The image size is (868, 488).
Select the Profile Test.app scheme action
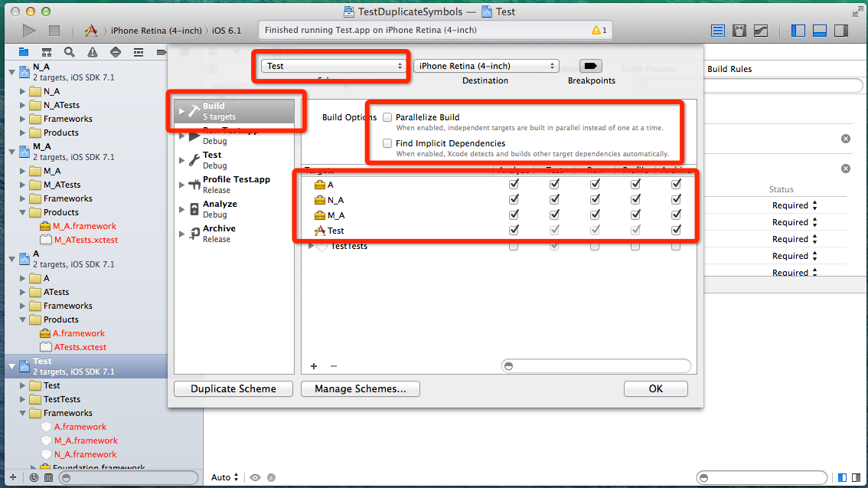click(234, 185)
